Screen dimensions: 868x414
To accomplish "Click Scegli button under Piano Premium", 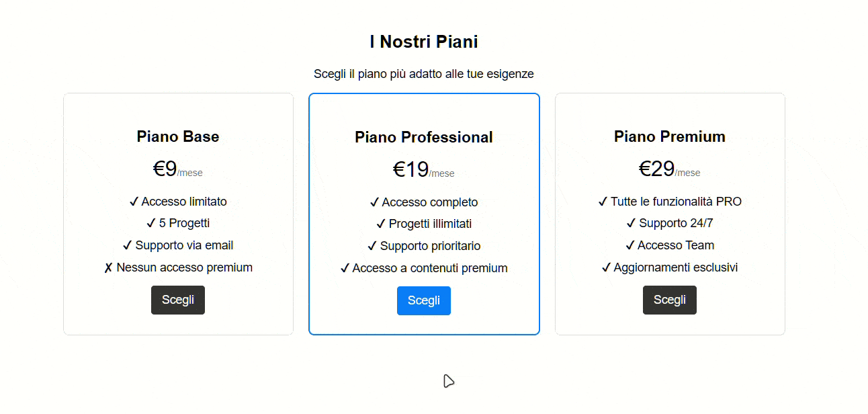I will (669, 300).
